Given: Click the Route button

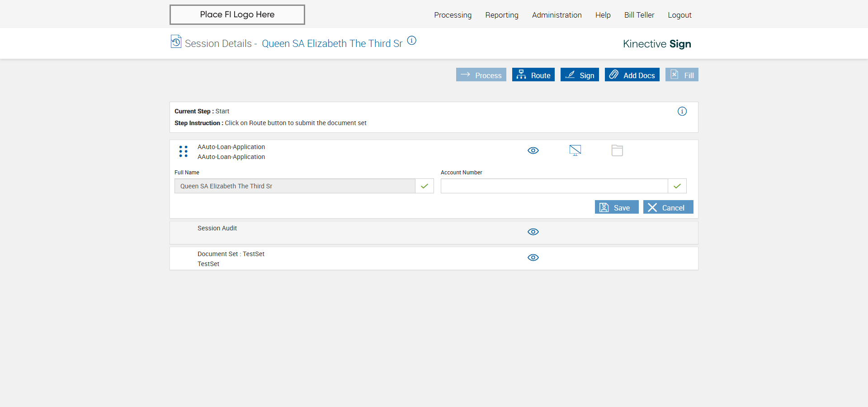Looking at the screenshot, I should [533, 75].
